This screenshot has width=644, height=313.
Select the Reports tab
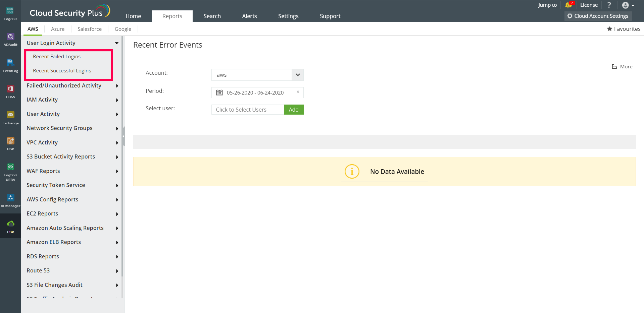[172, 16]
